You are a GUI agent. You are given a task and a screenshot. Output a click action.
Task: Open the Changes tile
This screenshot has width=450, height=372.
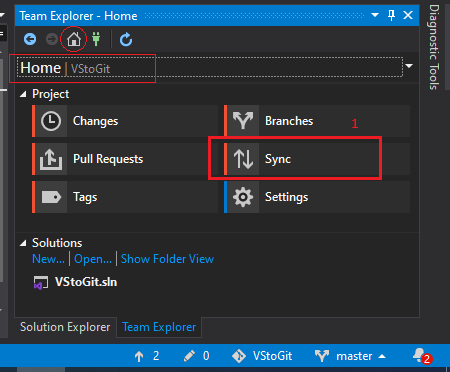[125, 121]
